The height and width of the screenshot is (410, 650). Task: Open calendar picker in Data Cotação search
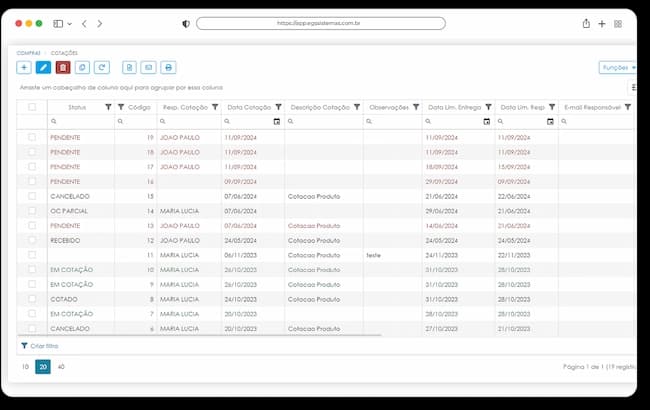click(x=277, y=121)
